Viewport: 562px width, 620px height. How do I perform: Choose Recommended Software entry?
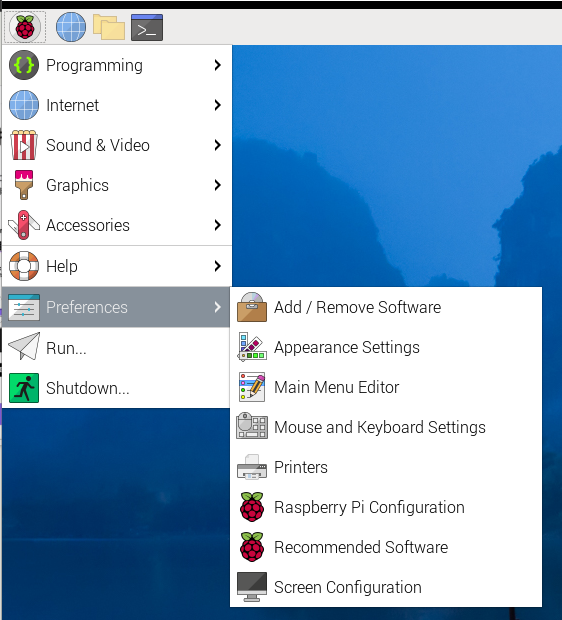(x=386, y=547)
